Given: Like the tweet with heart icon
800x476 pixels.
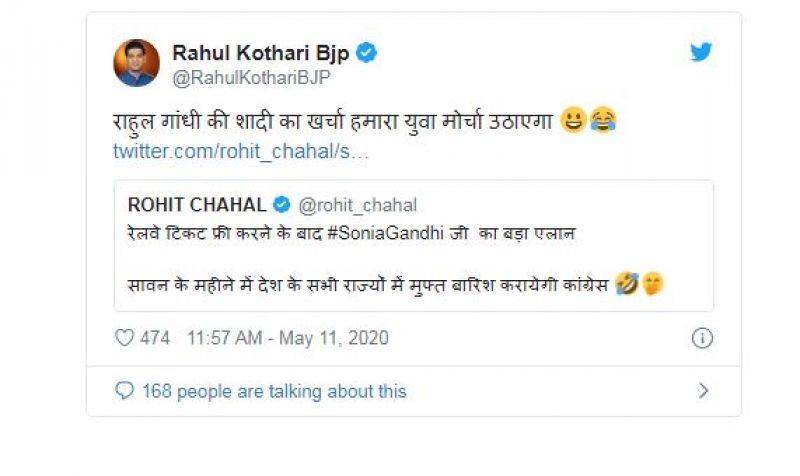Looking at the screenshot, I should click(124, 338).
